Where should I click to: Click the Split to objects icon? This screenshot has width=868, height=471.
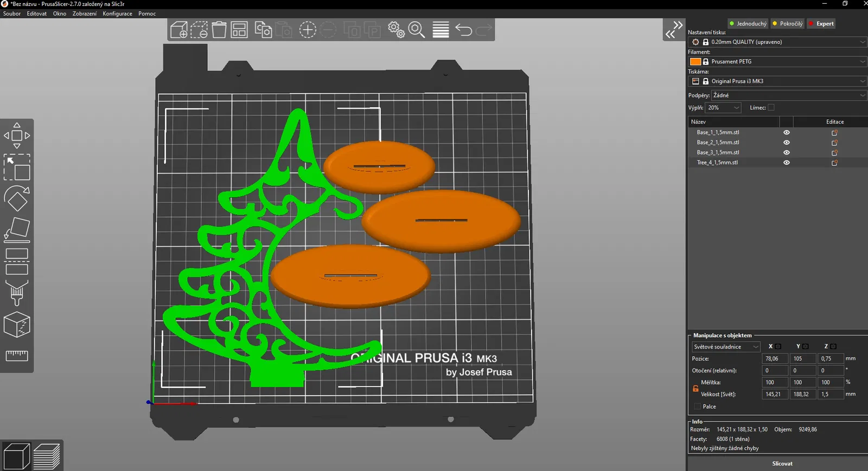click(352, 30)
